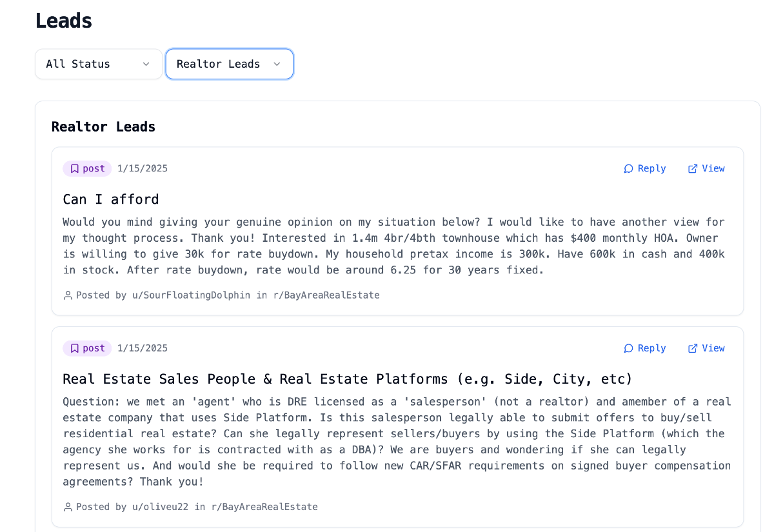774x532 pixels.
Task: Select the 'Can I afford' lead title
Action: click(111, 199)
